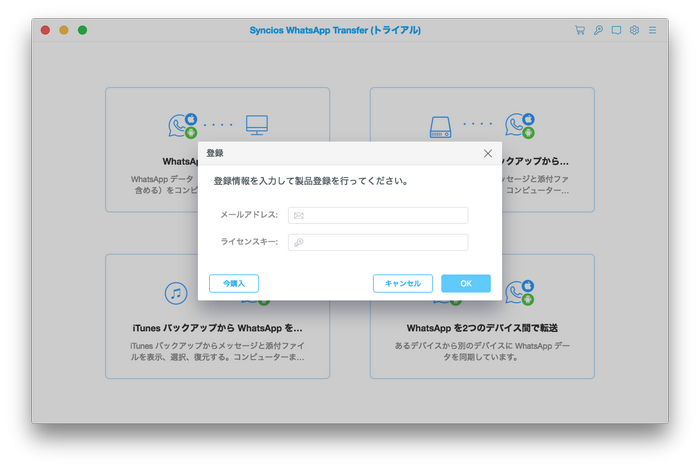
Task: Open the hamburger menu icon
Action: tap(652, 30)
